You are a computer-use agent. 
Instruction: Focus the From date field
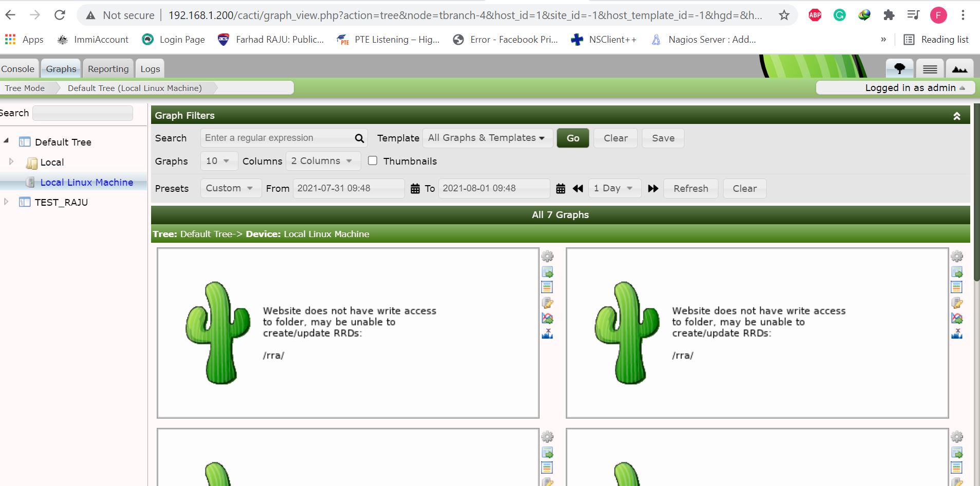[349, 188]
